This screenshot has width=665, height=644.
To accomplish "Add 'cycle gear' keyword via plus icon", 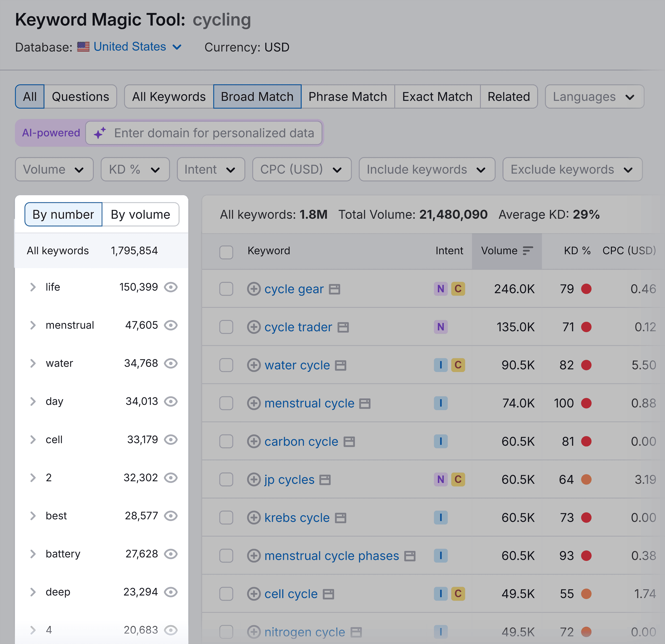I will (254, 289).
